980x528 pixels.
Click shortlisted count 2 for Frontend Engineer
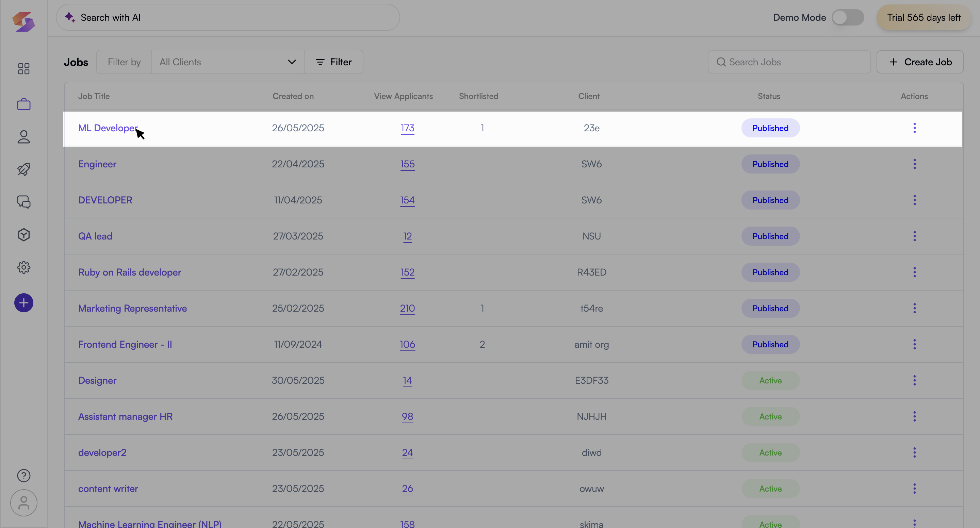482,344
